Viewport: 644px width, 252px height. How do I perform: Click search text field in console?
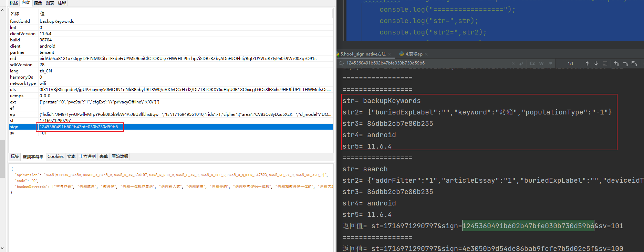pyautogui.click(x=427, y=63)
